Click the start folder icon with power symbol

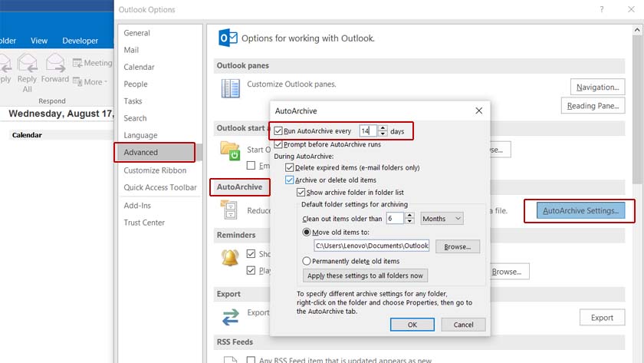click(230, 150)
